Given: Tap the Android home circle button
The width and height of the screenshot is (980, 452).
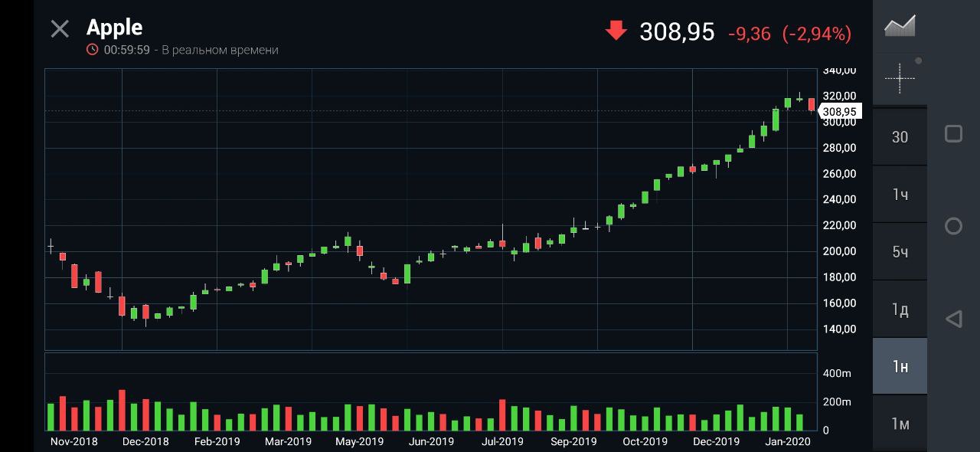Looking at the screenshot, I should (x=953, y=226).
